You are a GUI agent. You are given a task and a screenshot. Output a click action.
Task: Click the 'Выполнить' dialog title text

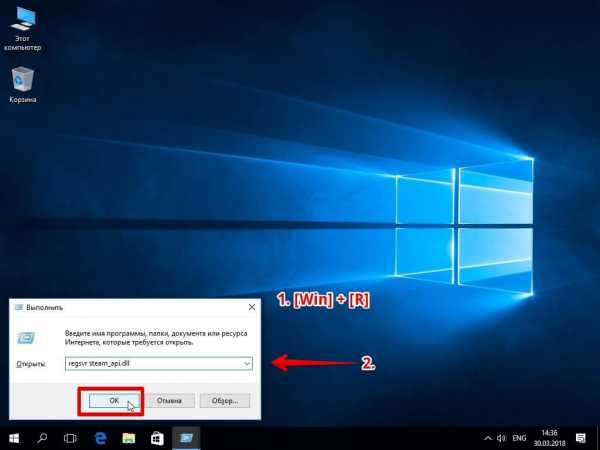coord(44,307)
